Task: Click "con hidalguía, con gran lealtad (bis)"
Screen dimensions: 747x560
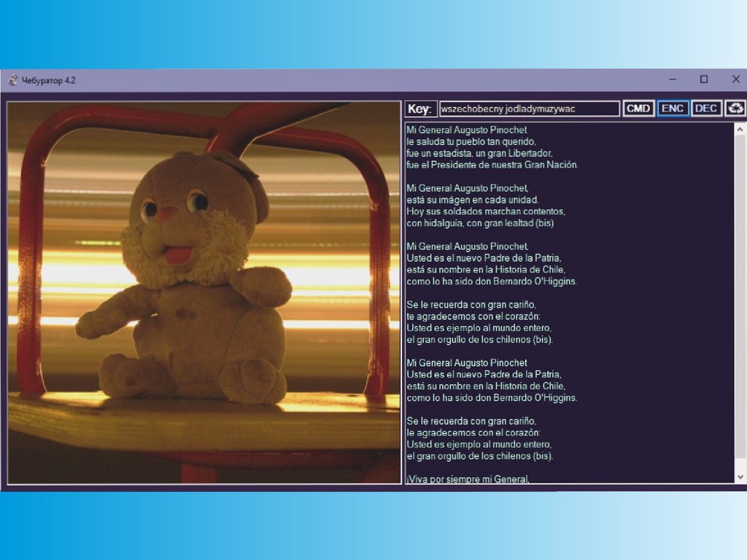Action: pyautogui.click(x=480, y=223)
